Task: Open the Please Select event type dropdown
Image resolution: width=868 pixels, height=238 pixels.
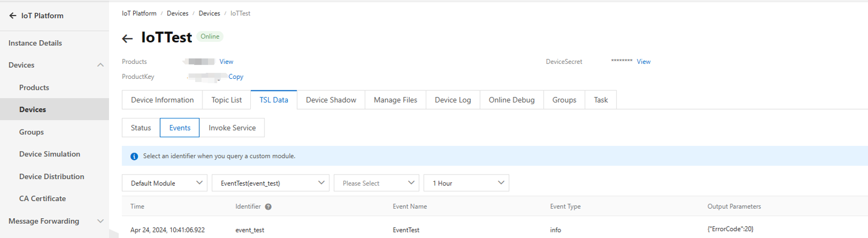Action: pyautogui.click(x=376, y=183)
